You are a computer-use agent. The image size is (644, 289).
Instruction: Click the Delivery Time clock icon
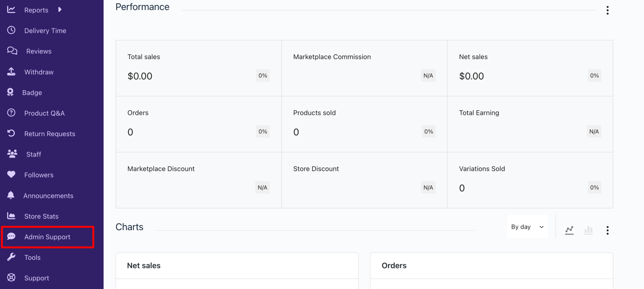[x=11, y=30]
